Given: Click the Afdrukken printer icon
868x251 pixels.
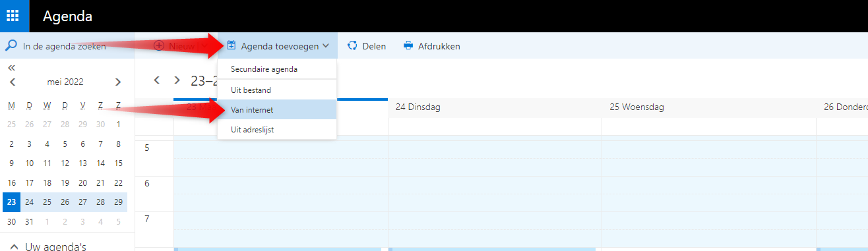Looking at the screenshot, I should (x=408, y=45).
